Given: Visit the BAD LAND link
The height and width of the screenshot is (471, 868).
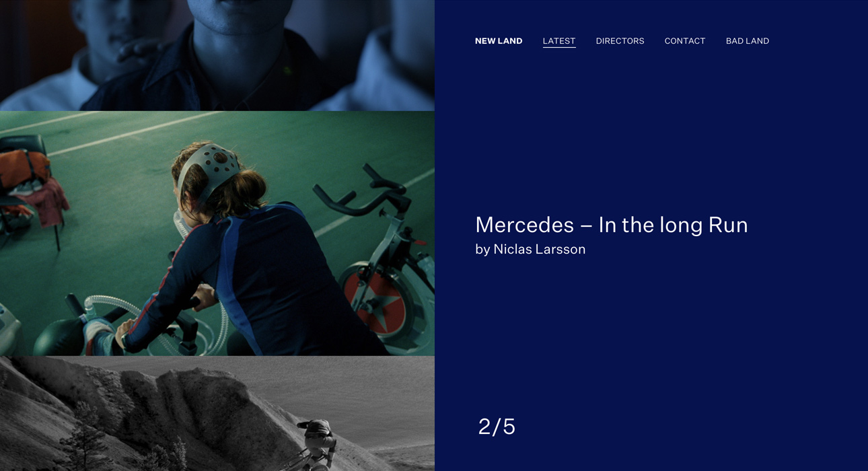Looking at the screenshot, I should 748,41.
